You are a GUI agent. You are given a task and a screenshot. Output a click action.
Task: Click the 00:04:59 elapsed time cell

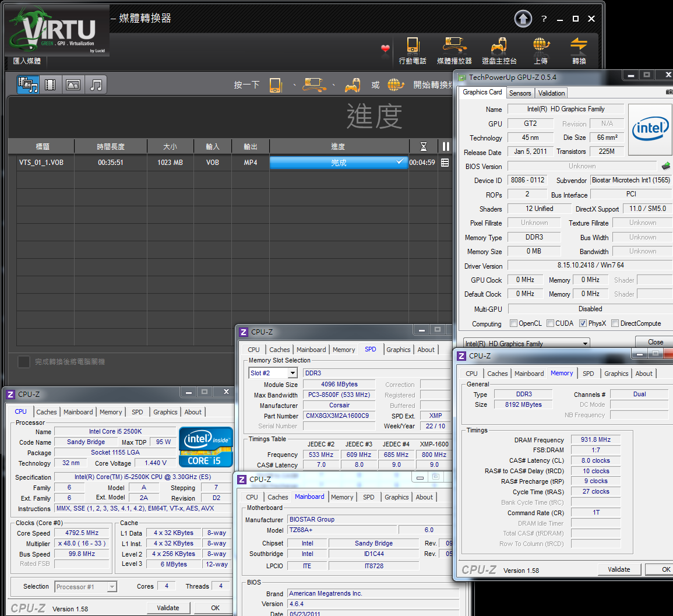pyautogui.click(x=422, y=163)
